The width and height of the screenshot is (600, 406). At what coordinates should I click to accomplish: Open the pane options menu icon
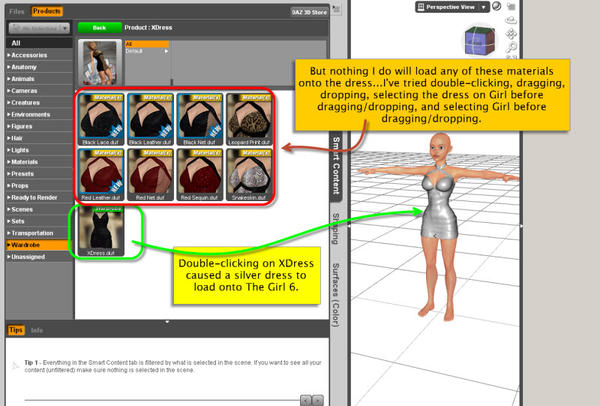[336, 9]
